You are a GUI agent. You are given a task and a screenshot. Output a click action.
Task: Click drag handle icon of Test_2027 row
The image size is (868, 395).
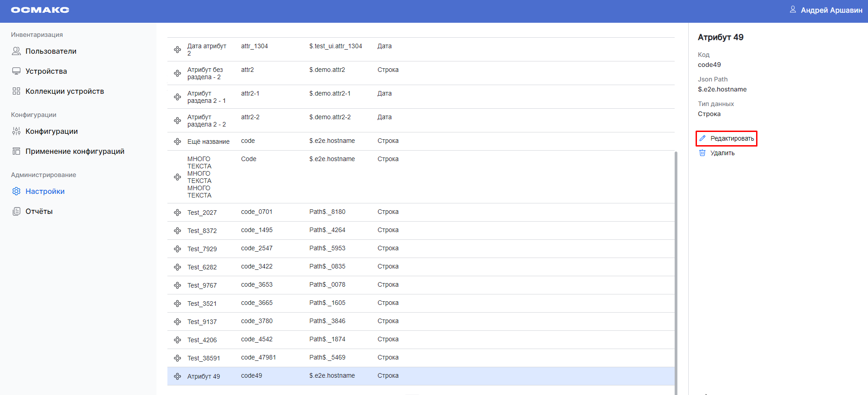(177, 213)
